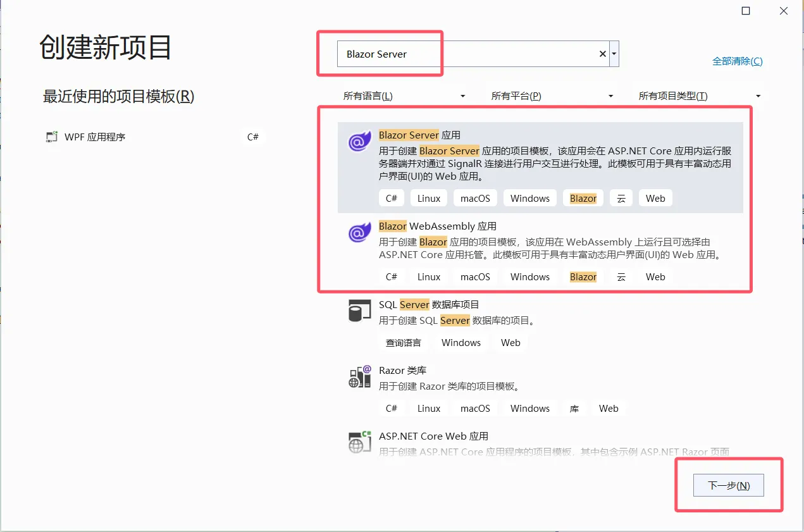Screen dimensions: 804x532
Task: Click the C# tag under Blazor Server 应用
Action: coord(392,198)
